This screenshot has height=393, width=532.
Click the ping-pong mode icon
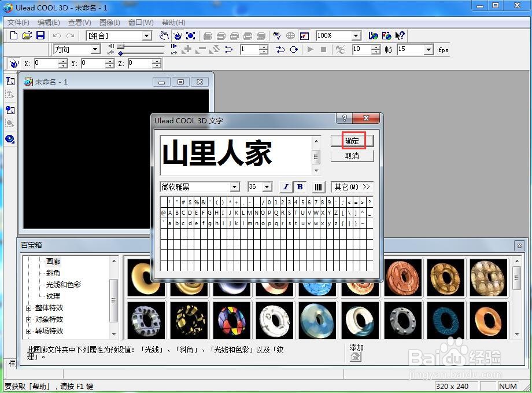coord(280,50)
